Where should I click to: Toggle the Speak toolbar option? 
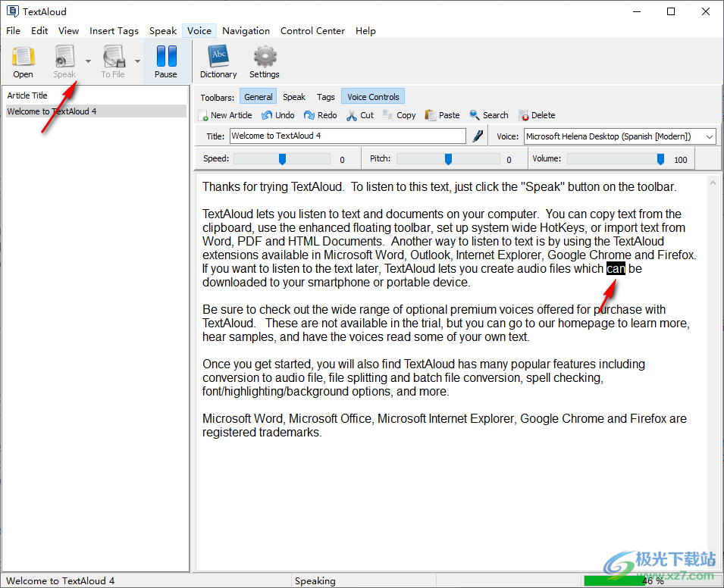coord(294,97)
